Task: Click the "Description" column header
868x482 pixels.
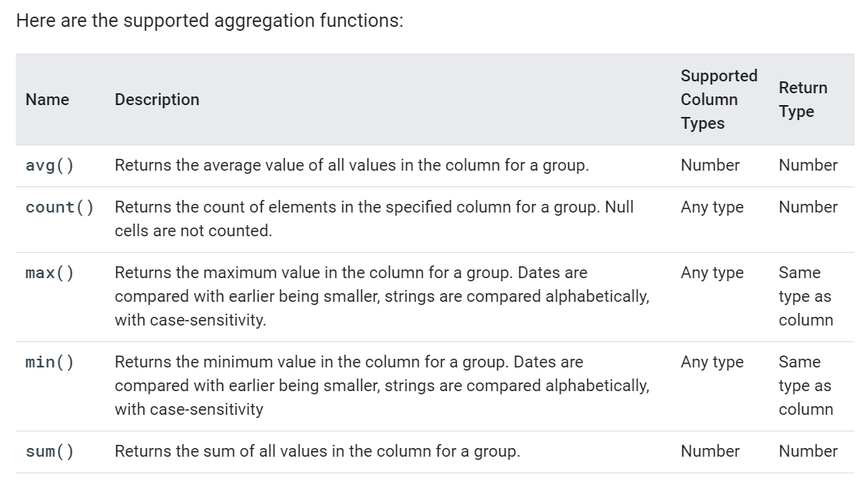Action: point(157,100)
